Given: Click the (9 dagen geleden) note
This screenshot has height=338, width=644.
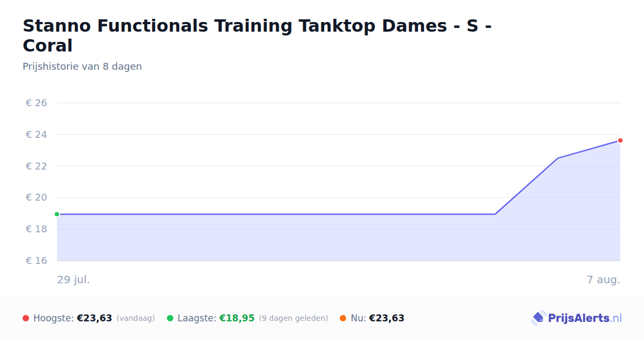Looking at the screenshot, I should [x=294, y=318].
